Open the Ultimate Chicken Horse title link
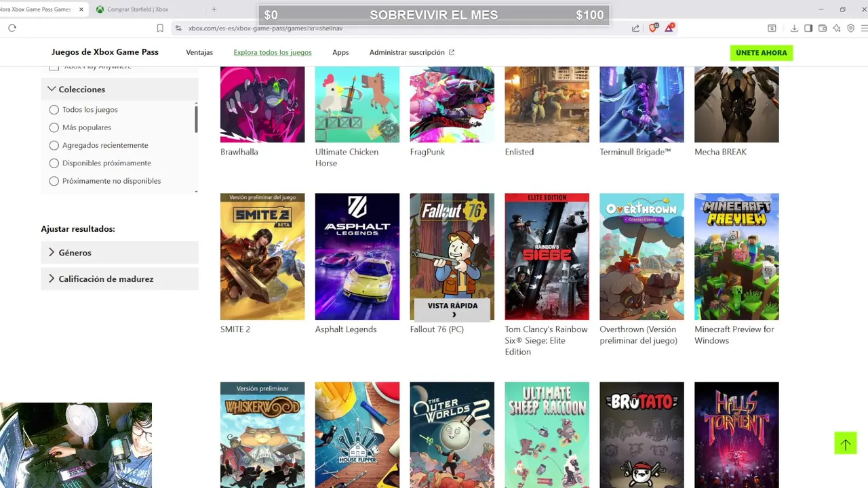 tap(347, 157)
